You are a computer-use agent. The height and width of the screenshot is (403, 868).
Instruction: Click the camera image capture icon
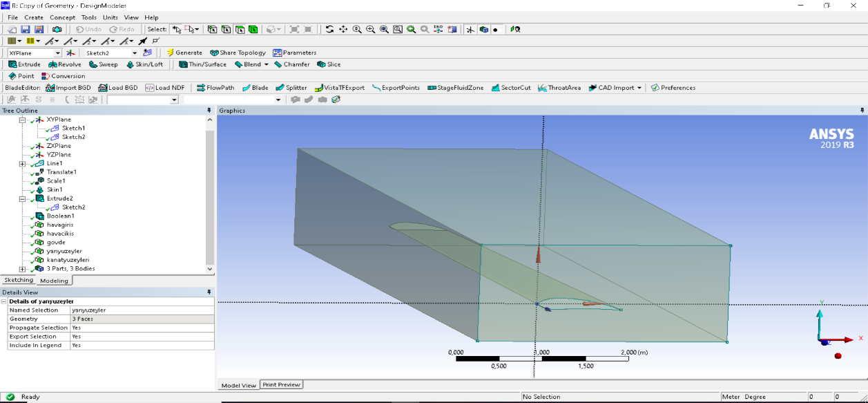57,29
